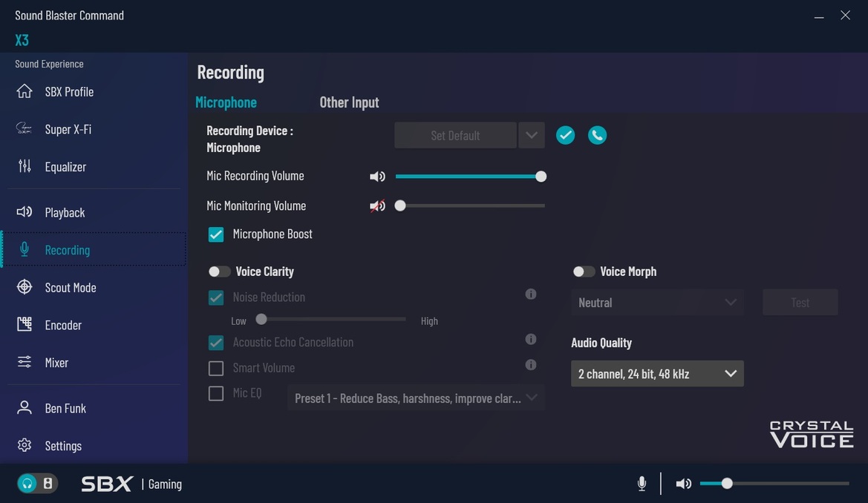
Task: Show Acoustic Echo Cancellation info icon
Action: coord(531,339)
